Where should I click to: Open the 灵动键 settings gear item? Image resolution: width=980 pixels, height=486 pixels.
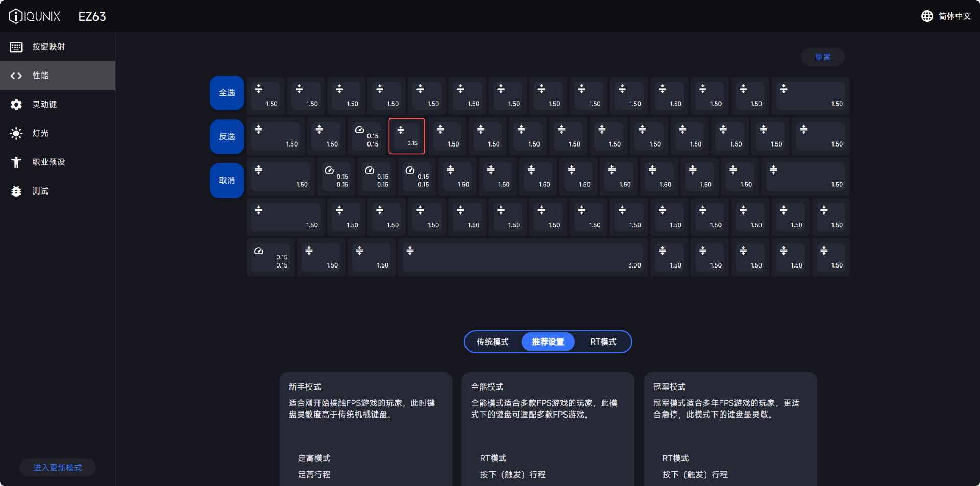tap(58, 105)
